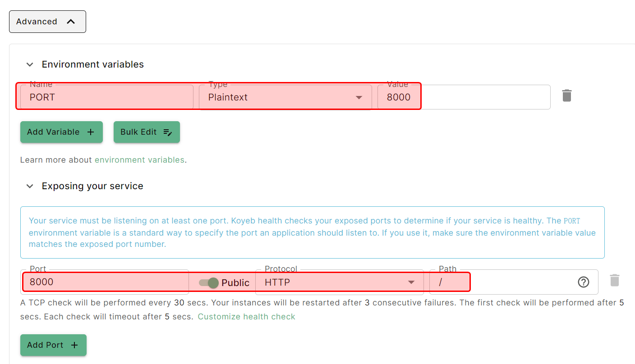Viewport: 635px width, 364px height.
Task: Open the help question mark icon
Action: tap(583, 282)
